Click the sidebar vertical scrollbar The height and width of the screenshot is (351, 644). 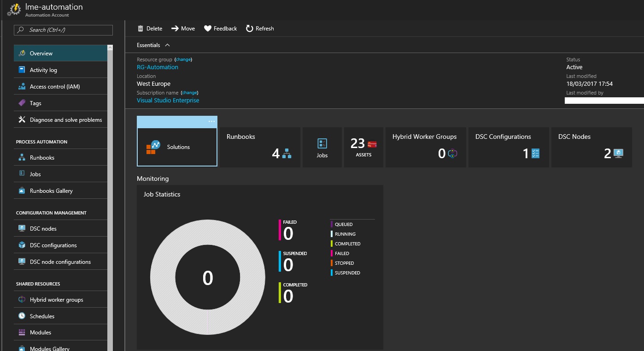click(110, 197)
